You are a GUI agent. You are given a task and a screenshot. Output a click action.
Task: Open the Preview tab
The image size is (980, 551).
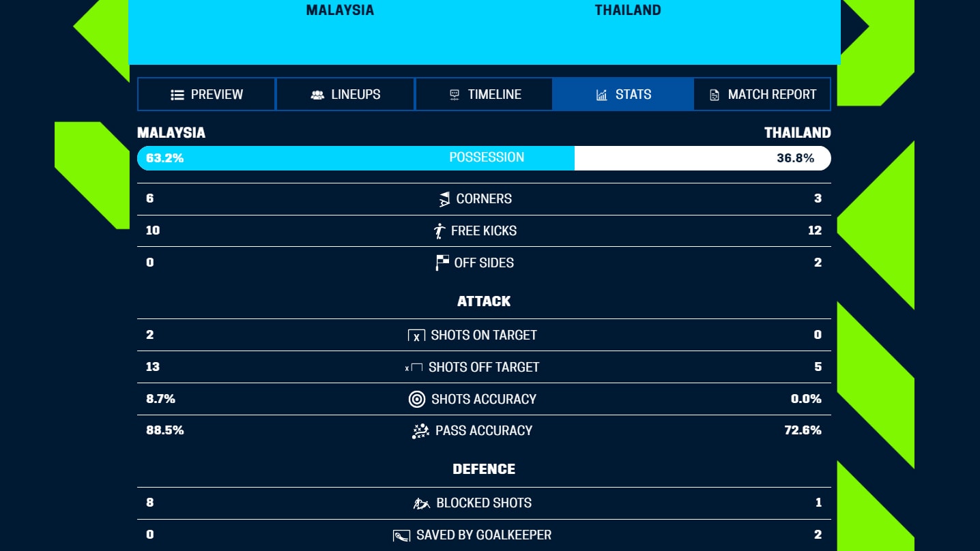point(206,94)
